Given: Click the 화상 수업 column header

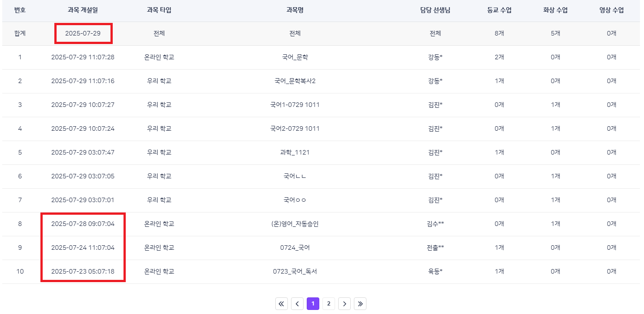Looking at the screenshot, I should 555,10.
